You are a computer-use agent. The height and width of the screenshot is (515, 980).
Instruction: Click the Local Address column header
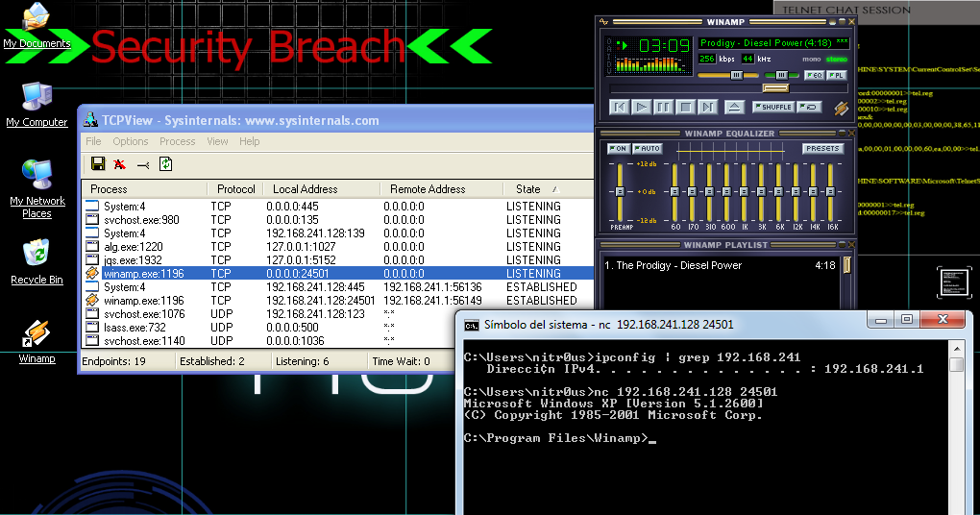(x=322, y=188)
